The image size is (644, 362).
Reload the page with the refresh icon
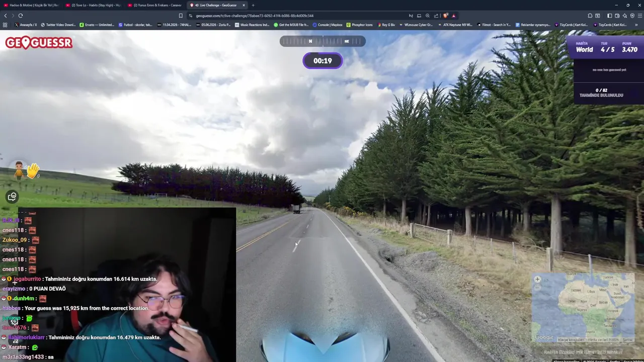(21, 16)
